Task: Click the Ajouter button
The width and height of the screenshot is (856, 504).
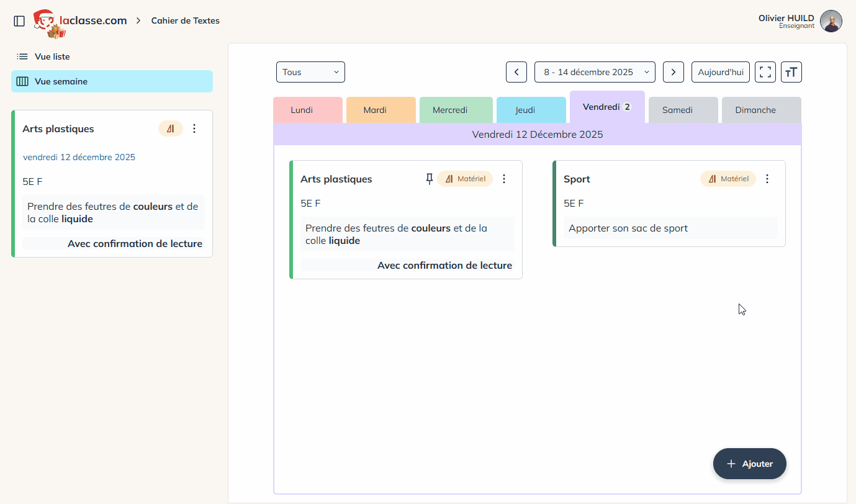Action: click(x=749, y=464)
